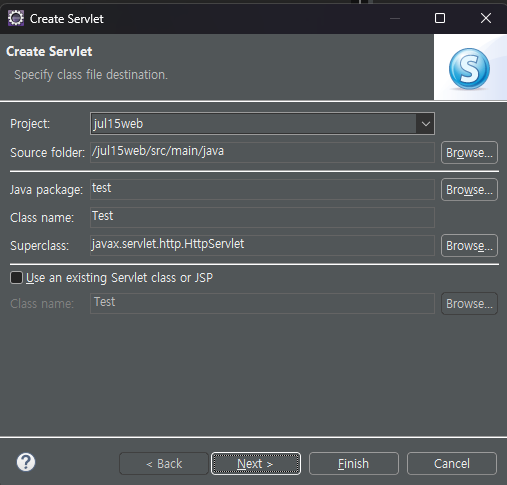Browse for the Source folder
The height and width of the screenshot is (485, 507).
tap(469, 153)
